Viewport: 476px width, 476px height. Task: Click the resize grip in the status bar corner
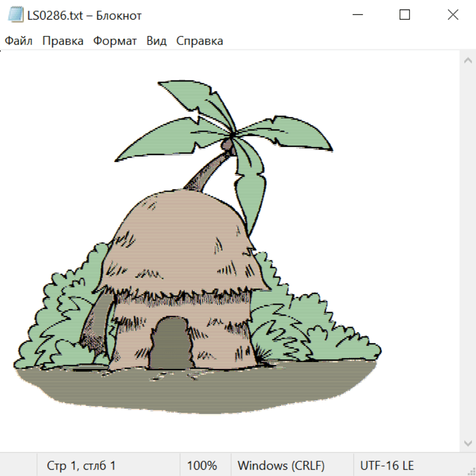point(471,471)
